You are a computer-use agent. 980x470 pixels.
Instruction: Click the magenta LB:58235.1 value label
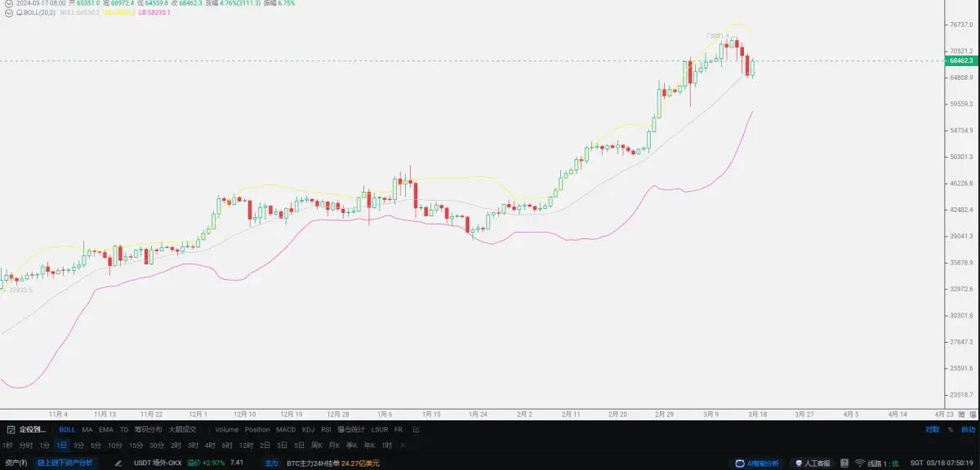(154, 12)
